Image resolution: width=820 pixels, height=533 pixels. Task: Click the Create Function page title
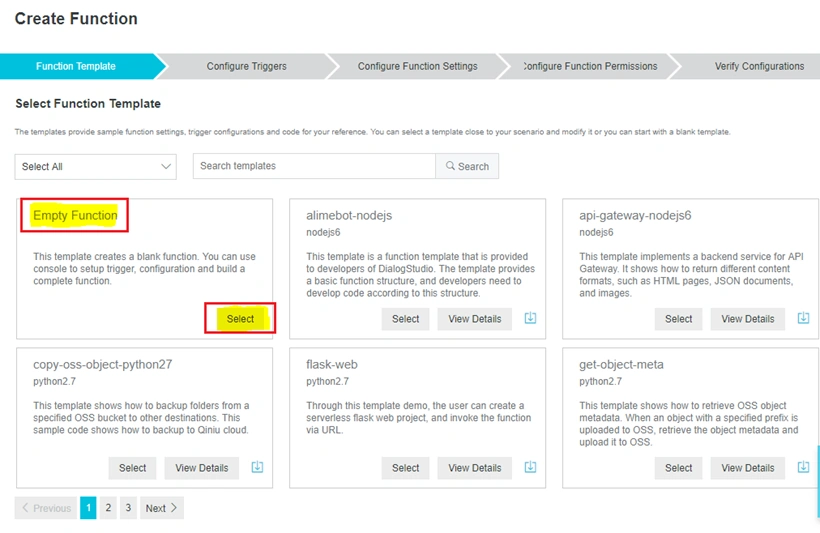[76, 19]
